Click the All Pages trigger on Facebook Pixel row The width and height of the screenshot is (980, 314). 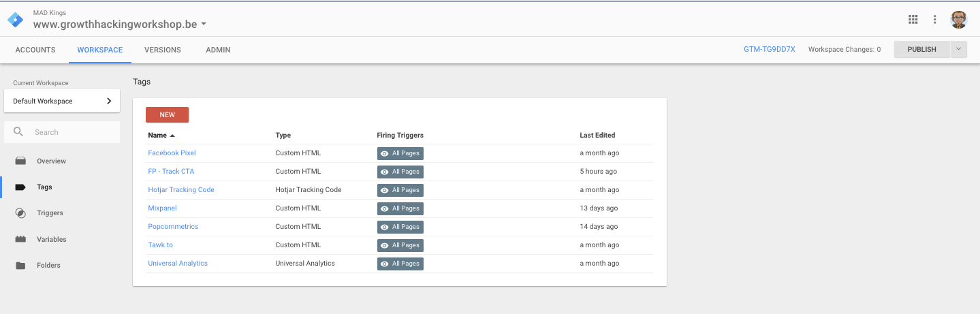click(400, 153)
